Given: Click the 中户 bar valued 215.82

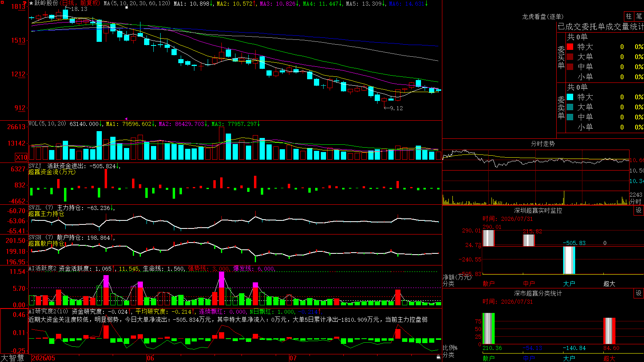Looking at the screenshot, I should tap(529, 240).
